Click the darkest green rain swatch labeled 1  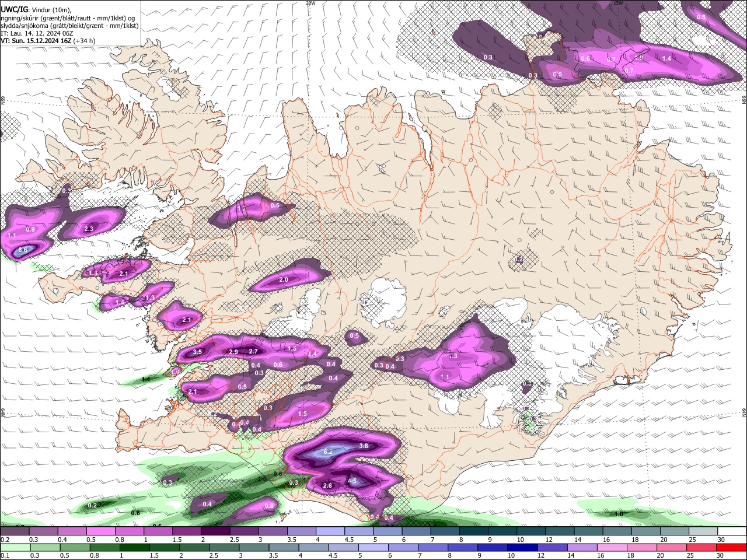[x=135, y=547]
